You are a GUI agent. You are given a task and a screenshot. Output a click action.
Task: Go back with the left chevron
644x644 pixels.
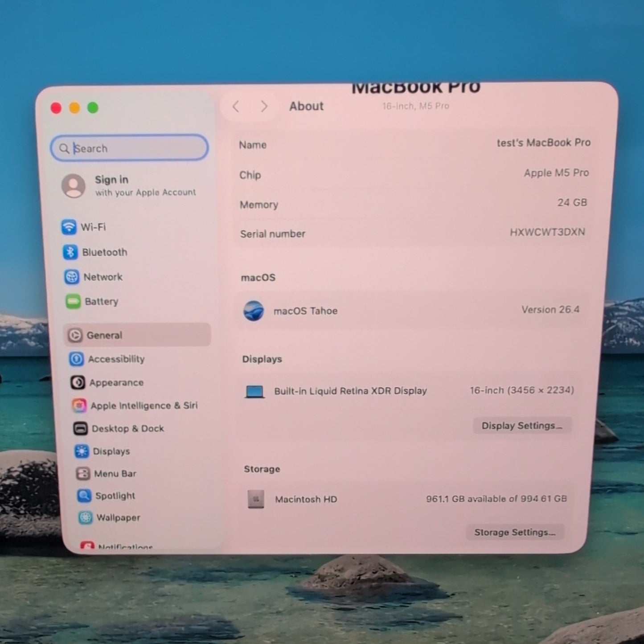click(236, 107)
